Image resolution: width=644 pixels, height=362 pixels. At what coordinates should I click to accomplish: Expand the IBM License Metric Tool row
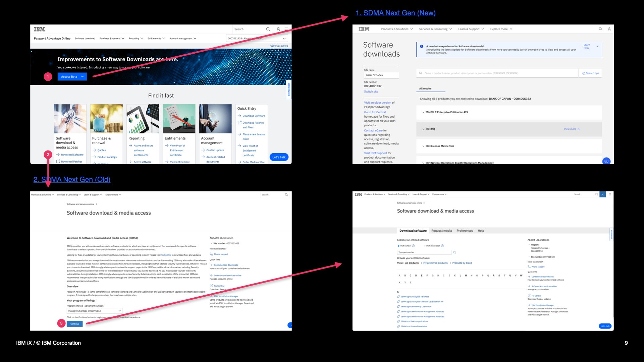[x=509, y=146]
